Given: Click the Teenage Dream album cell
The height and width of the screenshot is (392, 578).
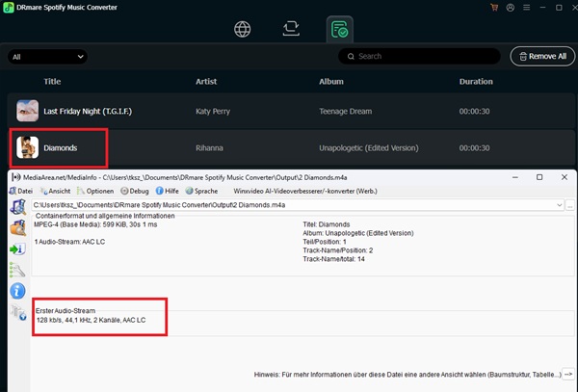Looking at the screenshot, I should (346, 112).
